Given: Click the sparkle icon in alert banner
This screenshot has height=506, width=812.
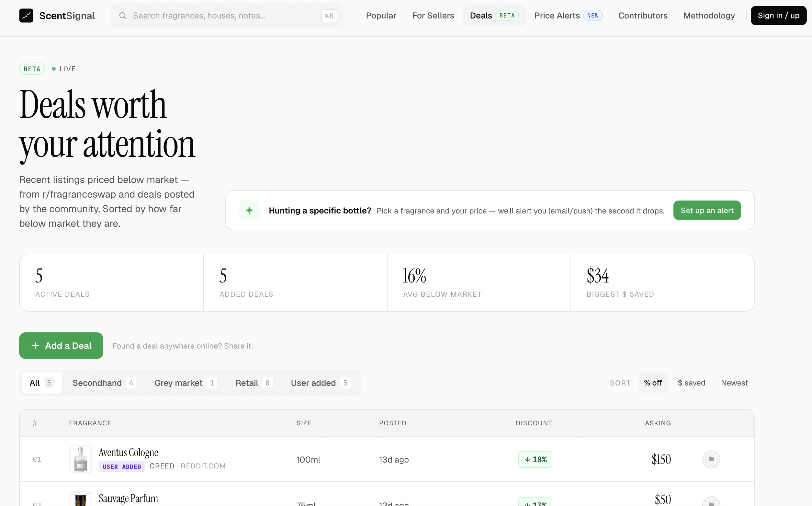Looking at the screenshot, I should pos(249,210).
